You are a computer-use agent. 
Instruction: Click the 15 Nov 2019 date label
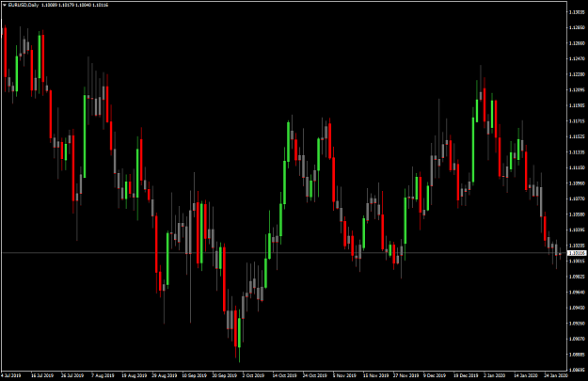pos(375,375)
